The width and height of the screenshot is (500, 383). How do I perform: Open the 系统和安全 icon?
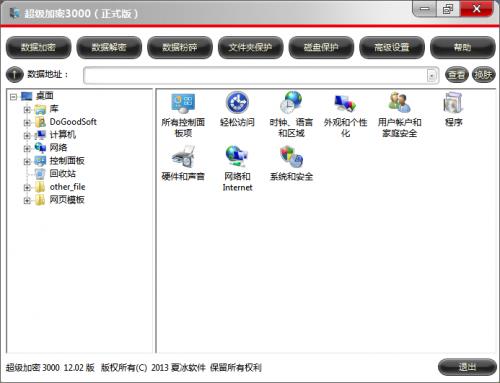(291, 157)
